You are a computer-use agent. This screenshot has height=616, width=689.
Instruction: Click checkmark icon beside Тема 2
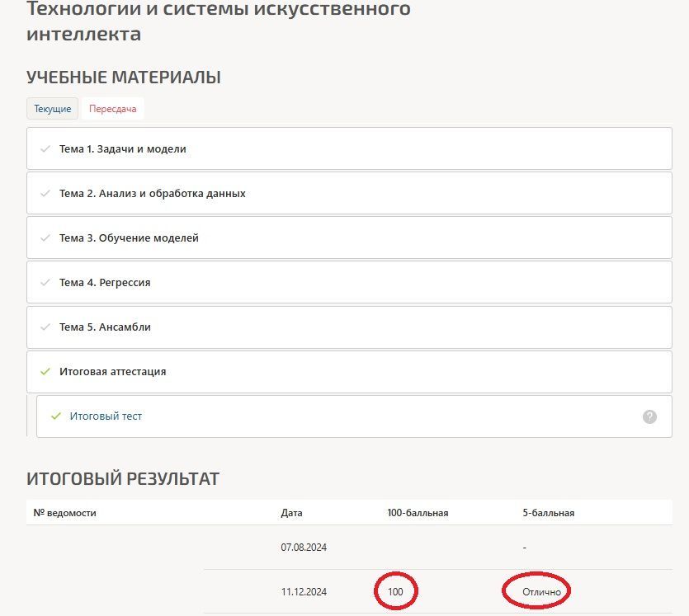tap(45, 193)
